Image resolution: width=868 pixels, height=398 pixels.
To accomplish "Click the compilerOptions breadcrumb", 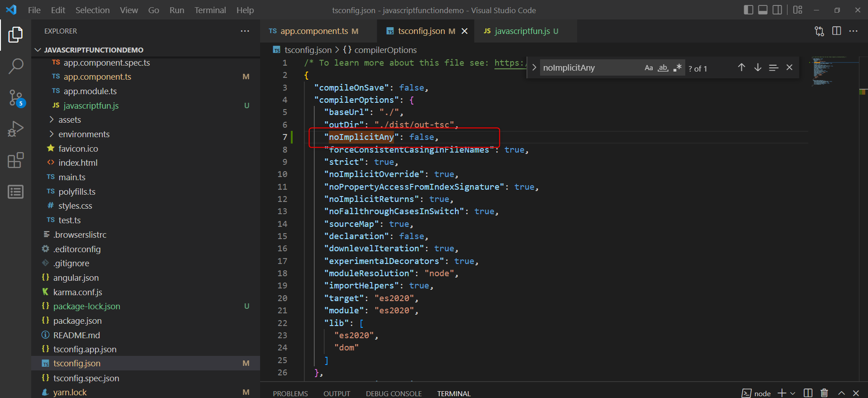I will pyautogui.click(x=385, y=50).
